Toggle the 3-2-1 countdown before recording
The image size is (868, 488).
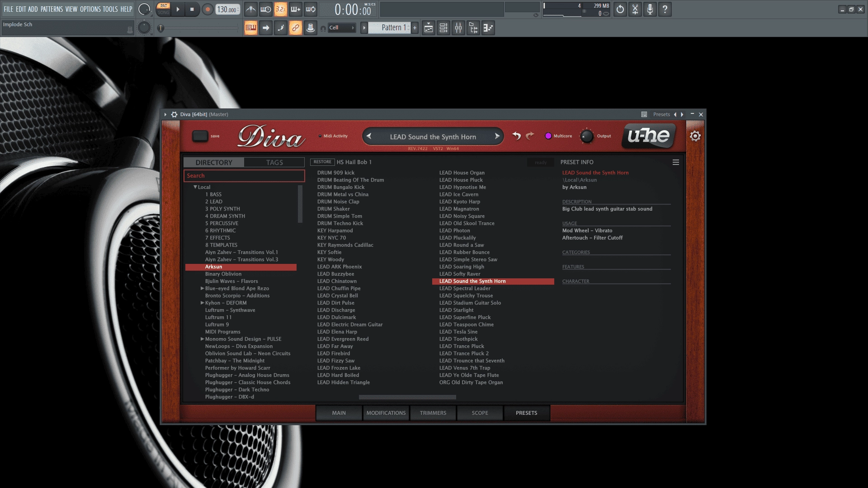coord(281,9)
